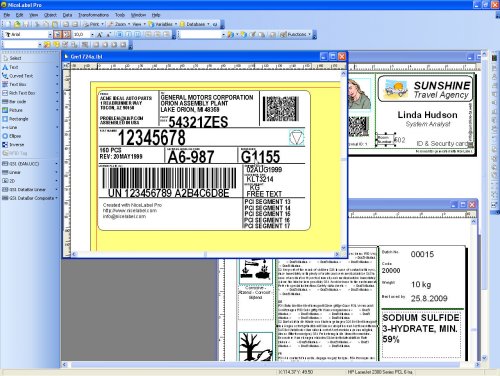Click the font size 10,0 field
Viewport: 500px width, 376px height.
click(81, 34)
